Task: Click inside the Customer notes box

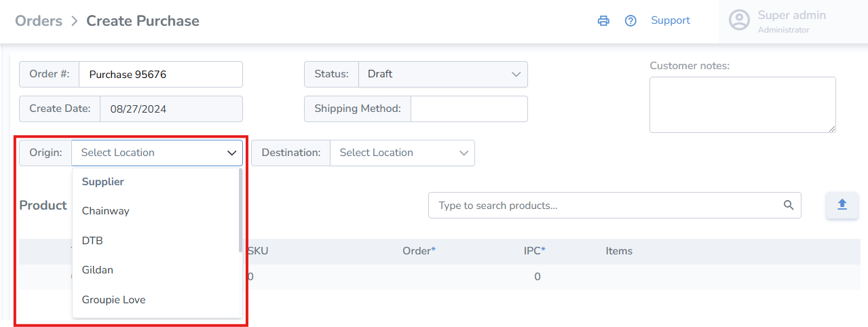Action: pos(742,104)
